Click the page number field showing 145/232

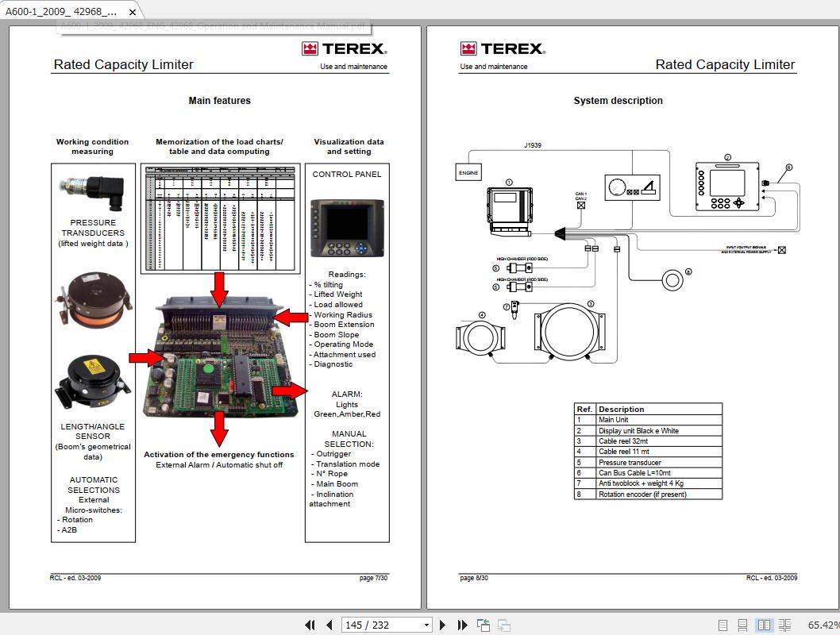point(373,625)
